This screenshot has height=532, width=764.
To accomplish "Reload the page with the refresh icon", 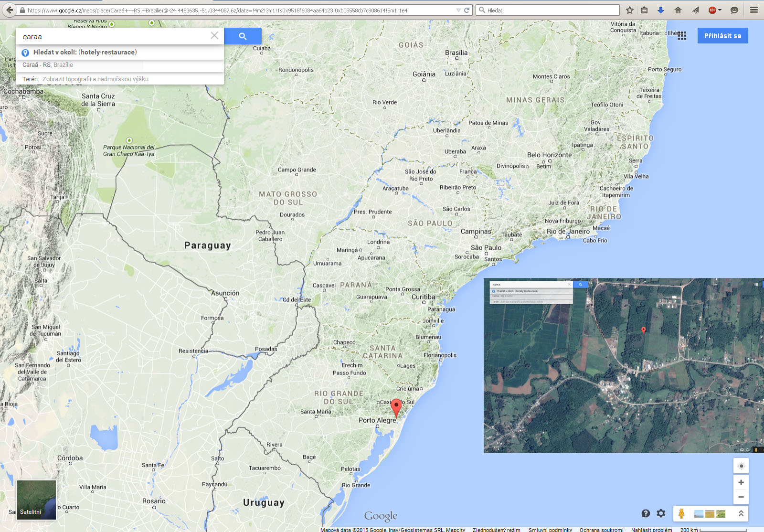I will [467, 10].
